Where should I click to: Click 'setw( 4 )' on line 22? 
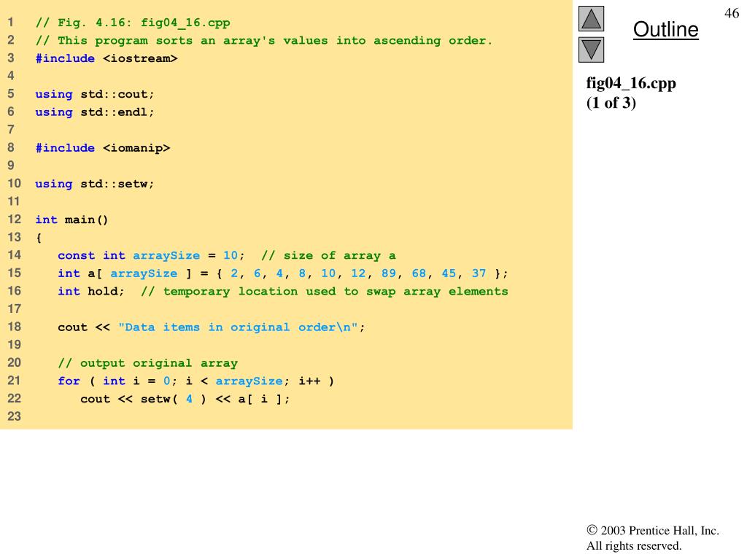point(174,399)
